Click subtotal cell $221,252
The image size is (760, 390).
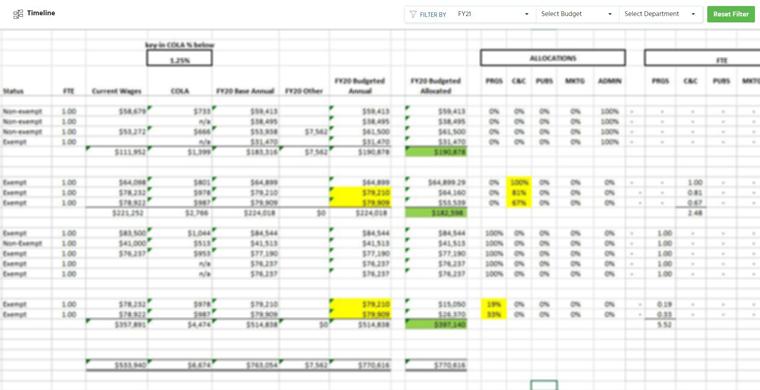point(117,213)
